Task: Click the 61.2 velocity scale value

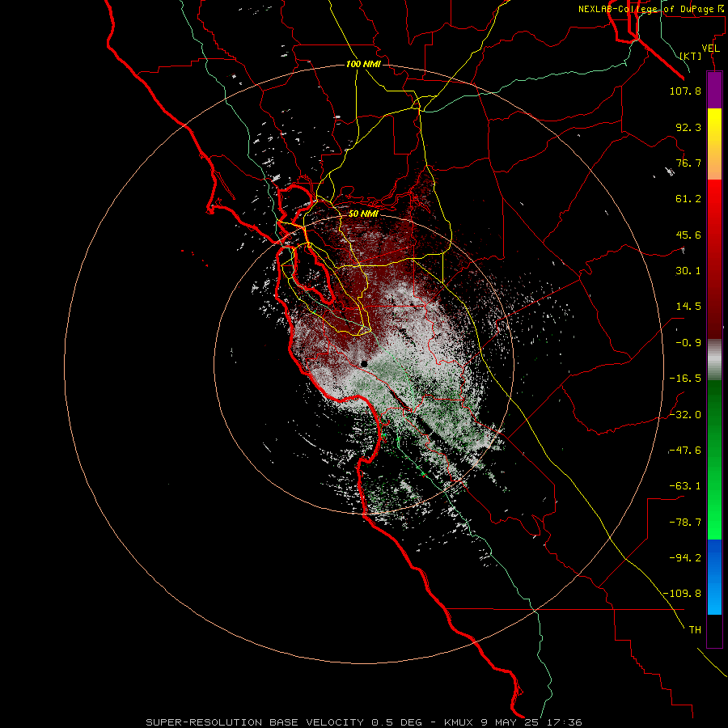Action: click(688, 199)
